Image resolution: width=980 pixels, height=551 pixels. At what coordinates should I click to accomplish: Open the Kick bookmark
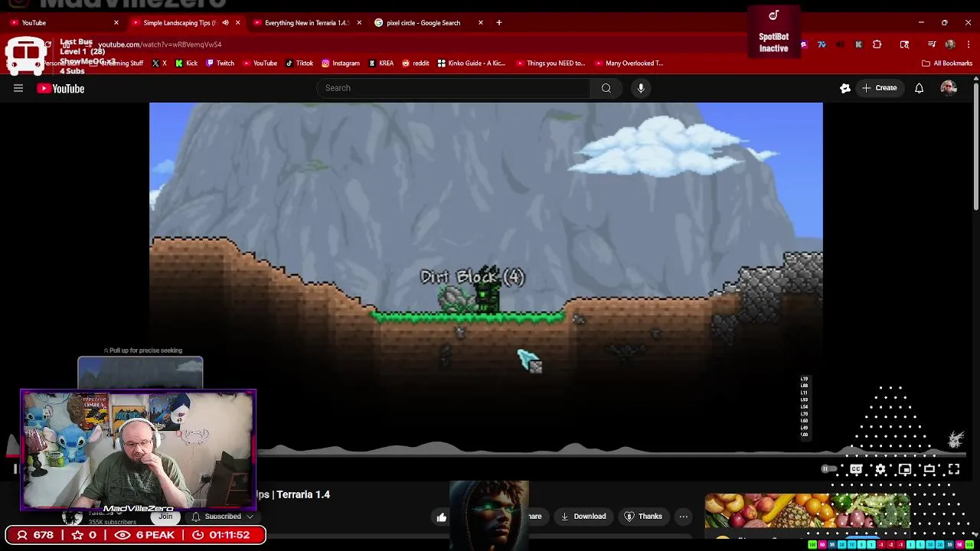187,64
